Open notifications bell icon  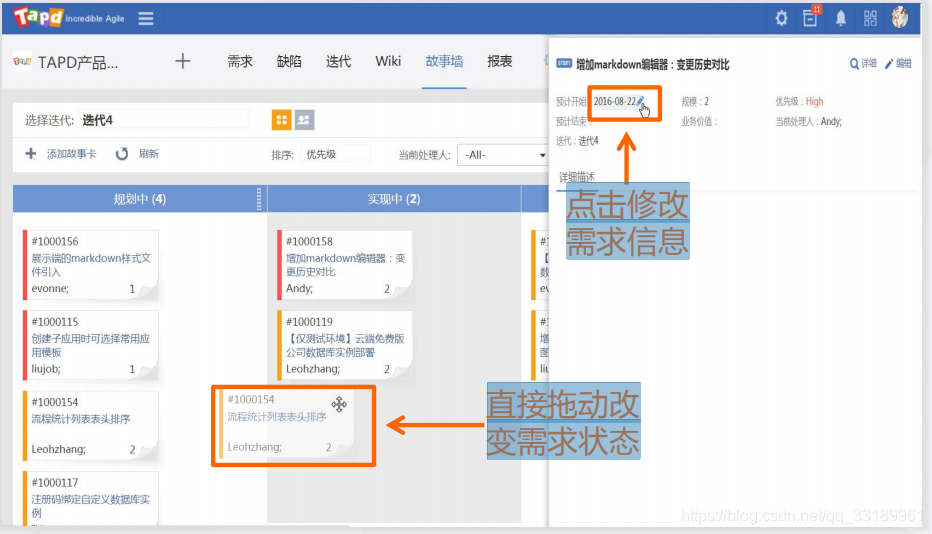[x=840, y=18]
